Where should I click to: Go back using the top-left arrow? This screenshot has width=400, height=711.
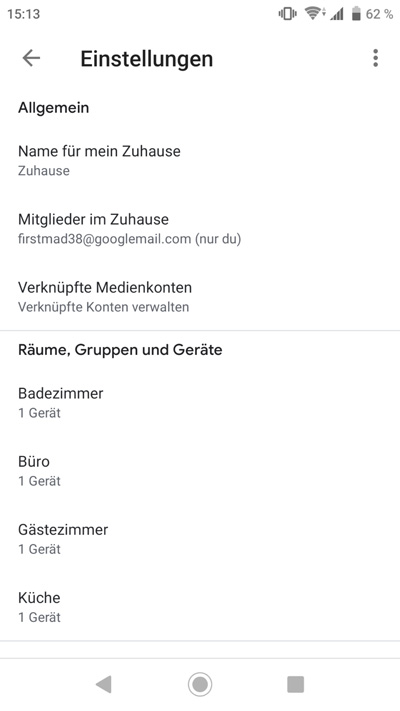point(31,58)
